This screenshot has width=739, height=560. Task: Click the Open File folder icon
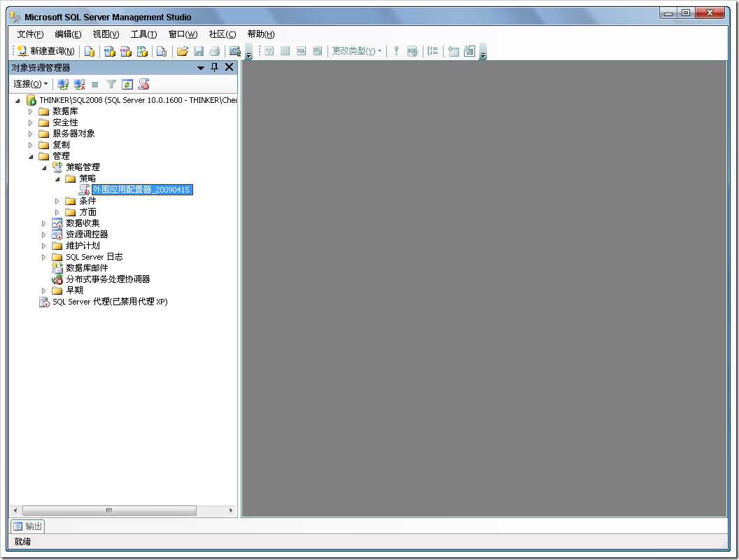183,51
